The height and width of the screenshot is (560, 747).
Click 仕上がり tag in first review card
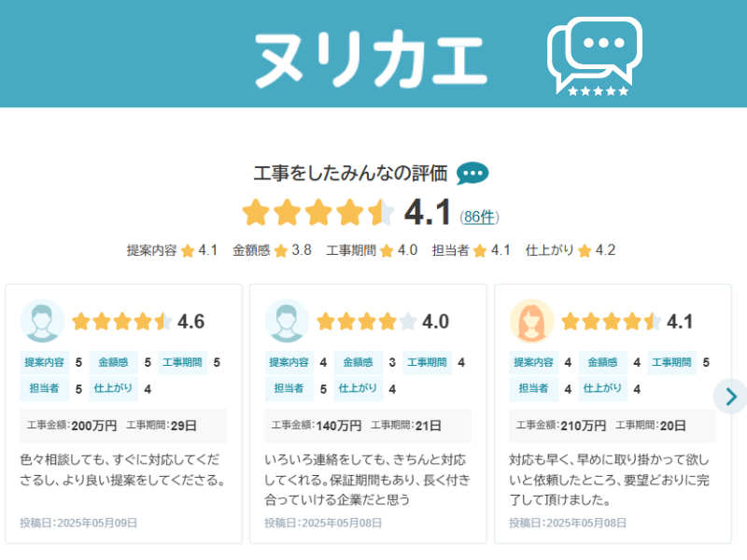pyautogui.click(x=113, y=388)
